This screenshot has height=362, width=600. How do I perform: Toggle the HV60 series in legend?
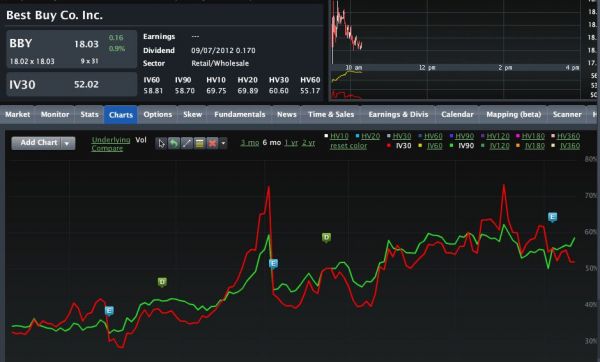click(x=433, y=136)
